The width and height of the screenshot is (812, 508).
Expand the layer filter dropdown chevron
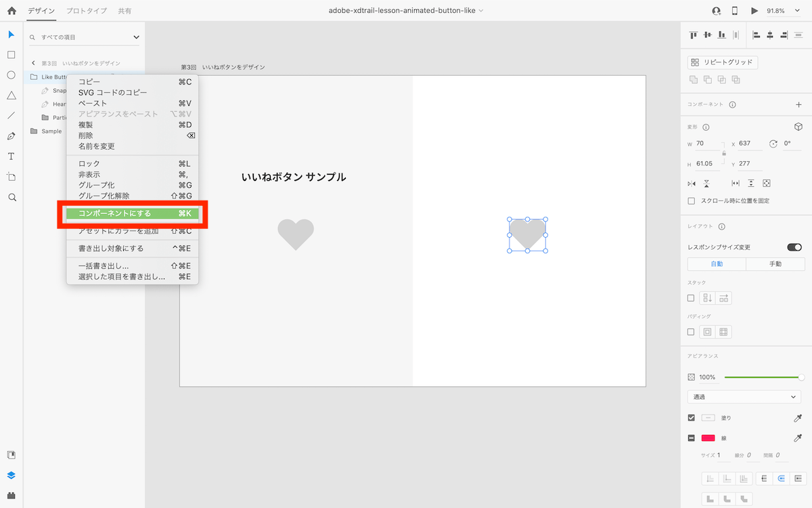tap(136, 37)
